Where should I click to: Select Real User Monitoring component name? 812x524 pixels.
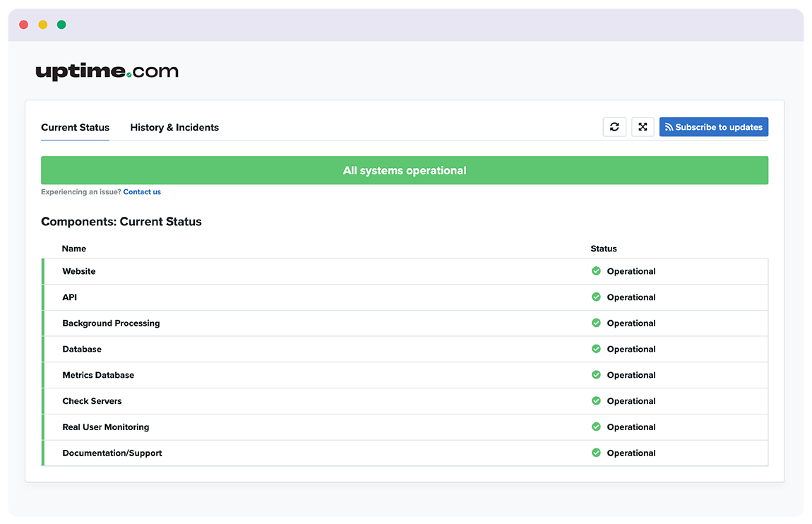click(106, 427)
